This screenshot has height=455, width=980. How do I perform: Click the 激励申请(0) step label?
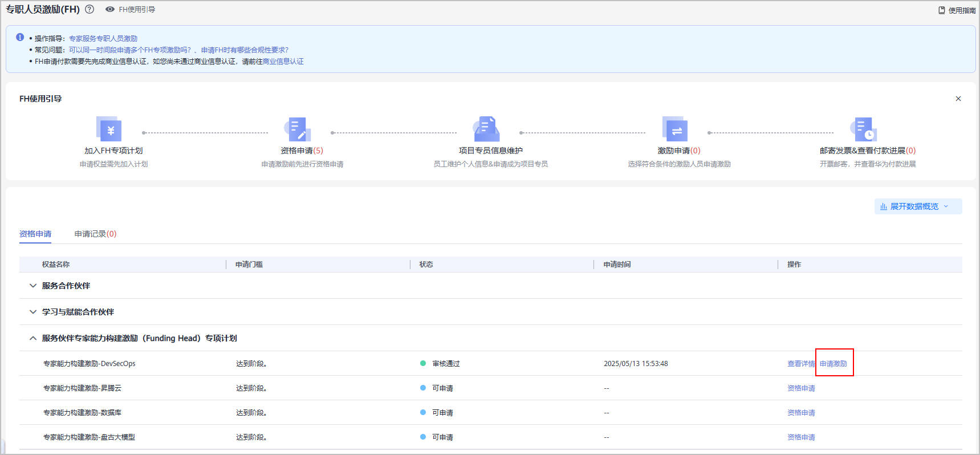pyautogui.click(x=679, y=151)
